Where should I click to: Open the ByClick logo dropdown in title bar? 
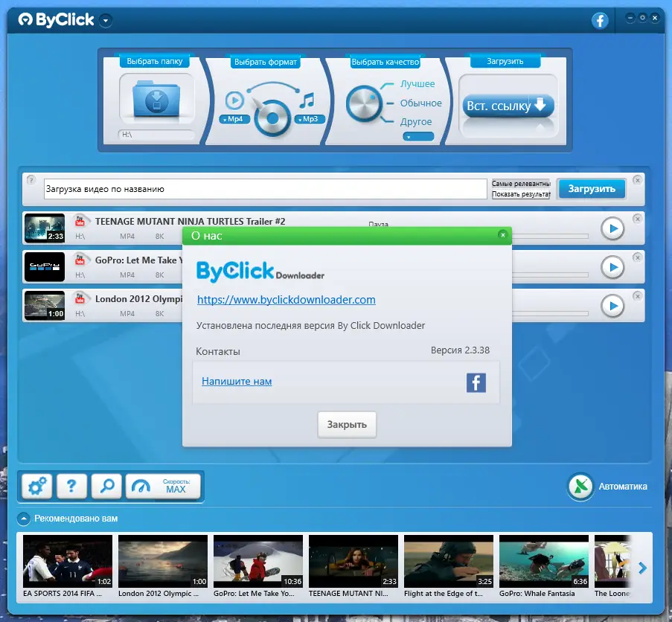105,22
